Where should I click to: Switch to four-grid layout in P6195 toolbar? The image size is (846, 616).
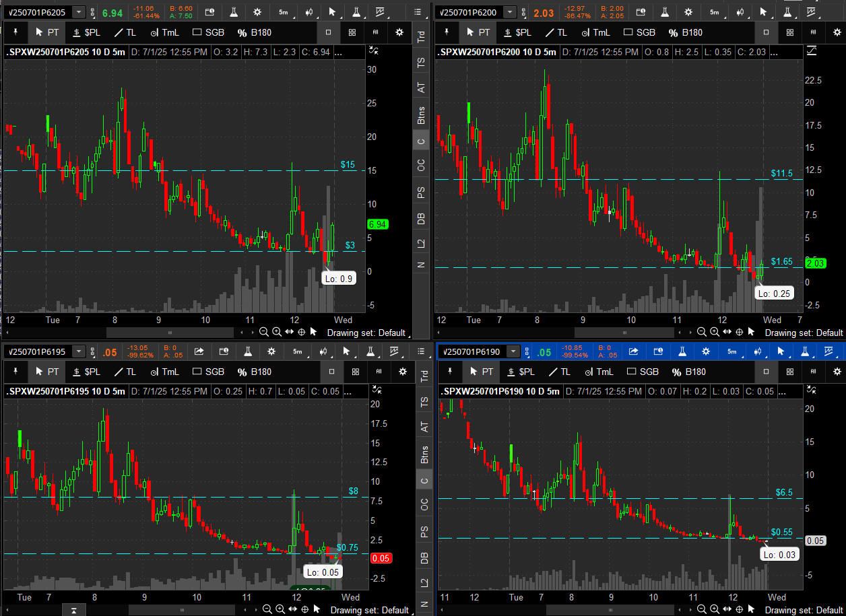point(352,372)
